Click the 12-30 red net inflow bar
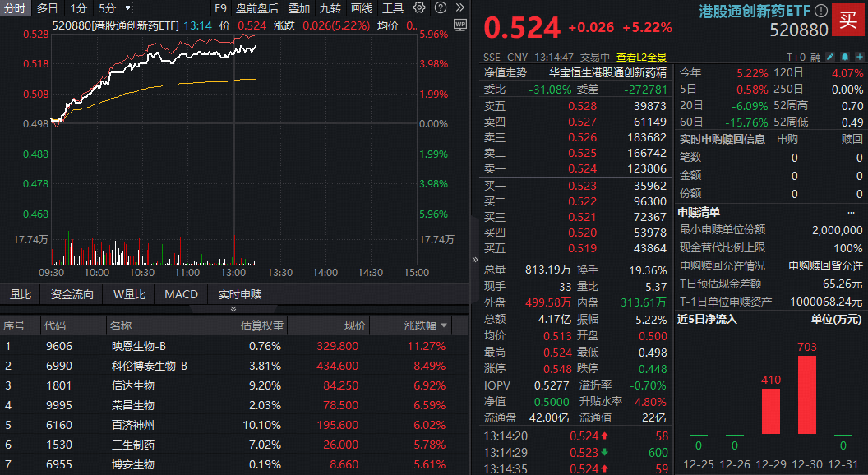The image size is (868, 475). (x=807, y=394)
